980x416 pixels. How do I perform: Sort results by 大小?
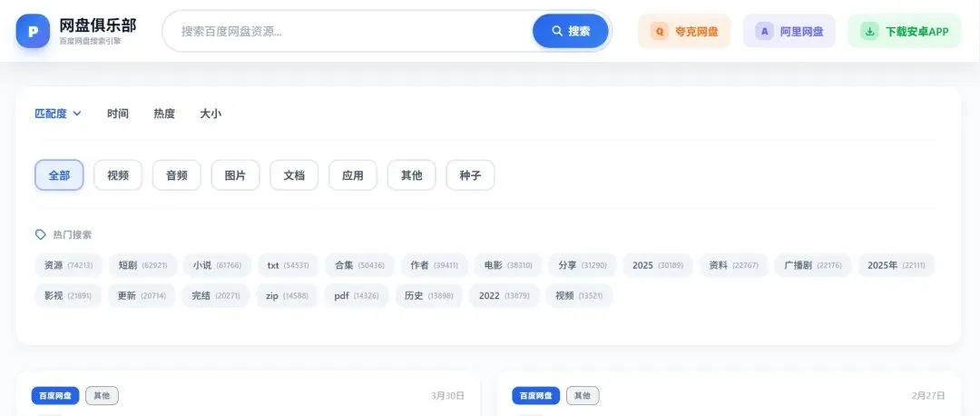(x=211, y=114)
